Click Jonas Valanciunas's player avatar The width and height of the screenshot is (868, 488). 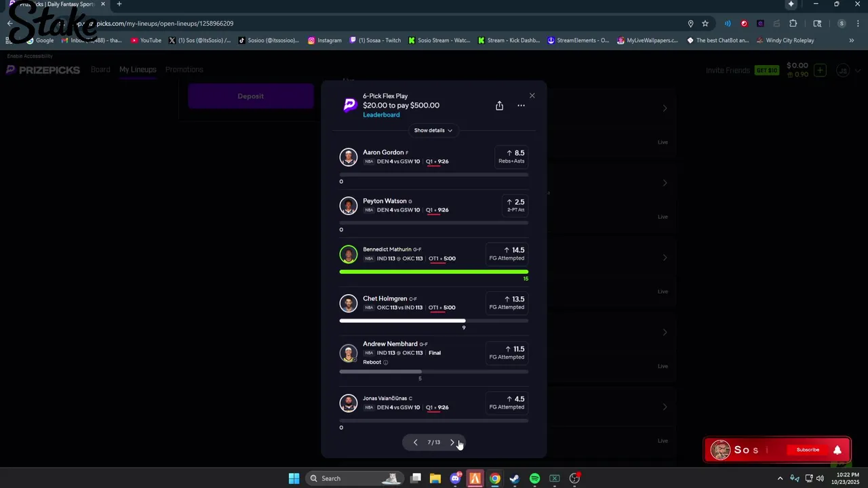pos(349,403)
